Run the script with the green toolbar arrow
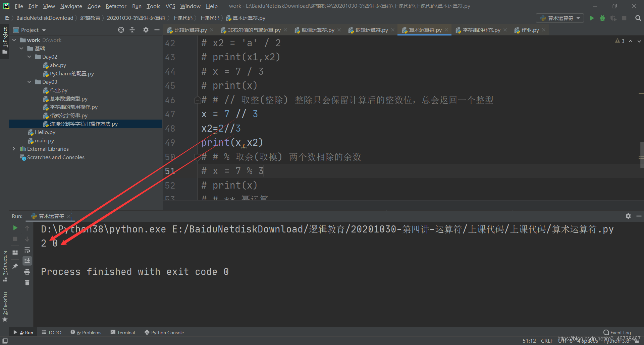The height and width of the screenshot is (345, 644). [x=592, y=18]
